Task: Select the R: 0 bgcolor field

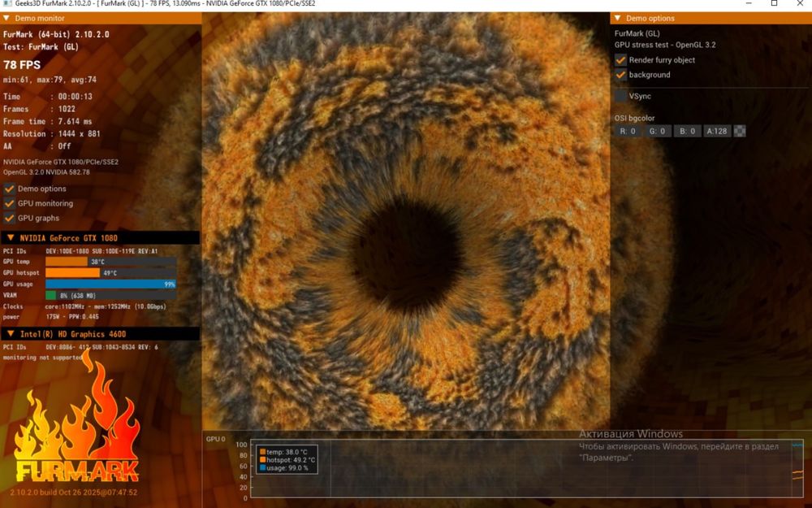Action: 628,131
